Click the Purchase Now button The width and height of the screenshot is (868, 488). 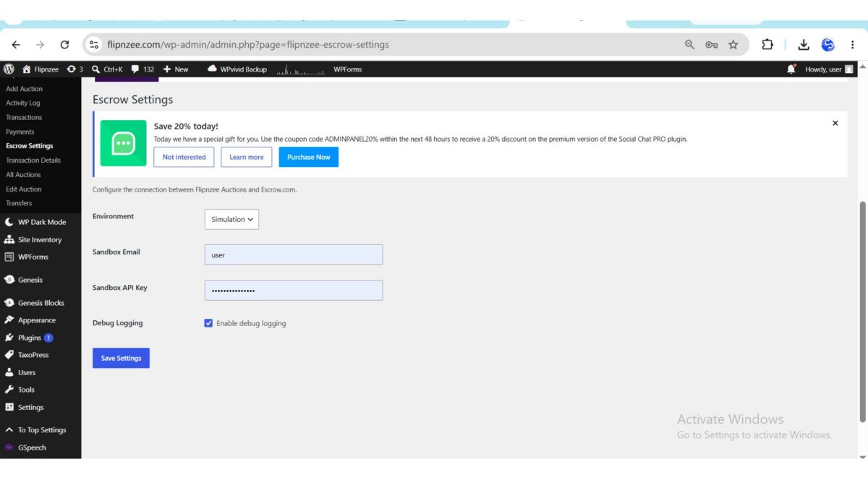(309, 157)
